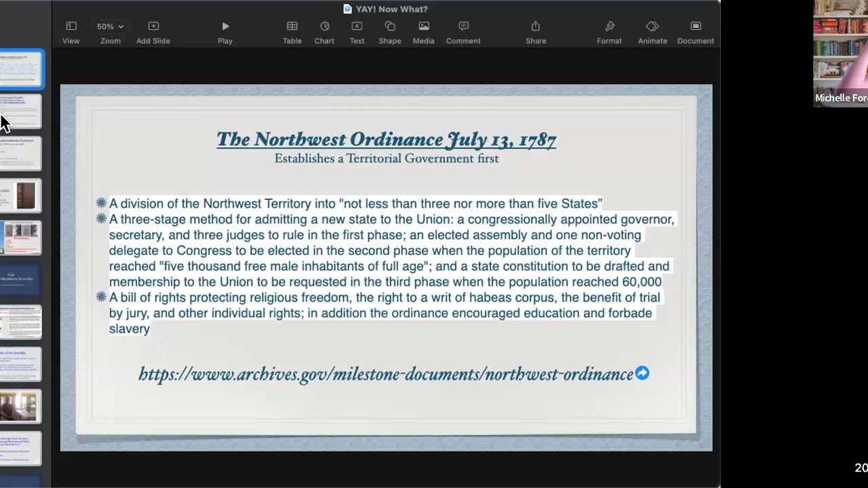Select the second slide thumbnail

(x=20, y=111)
